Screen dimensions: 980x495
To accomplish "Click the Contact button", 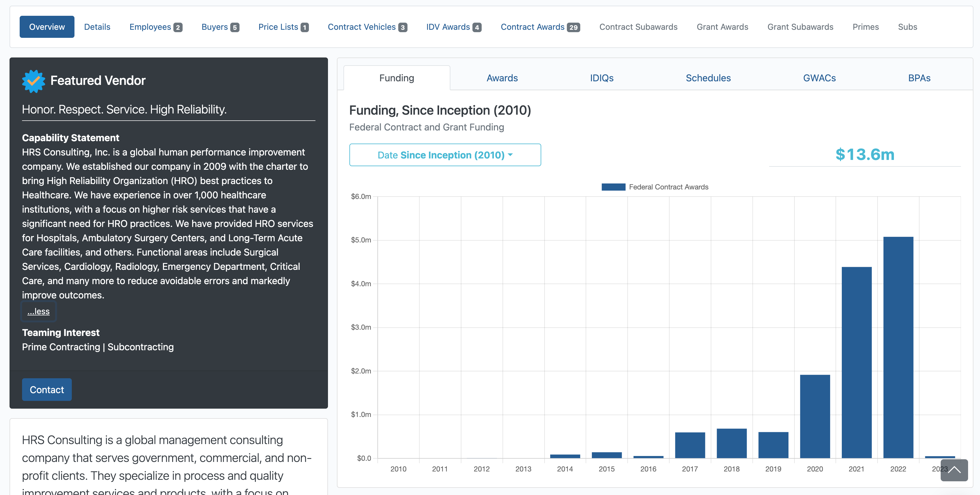I will (47, 390).
